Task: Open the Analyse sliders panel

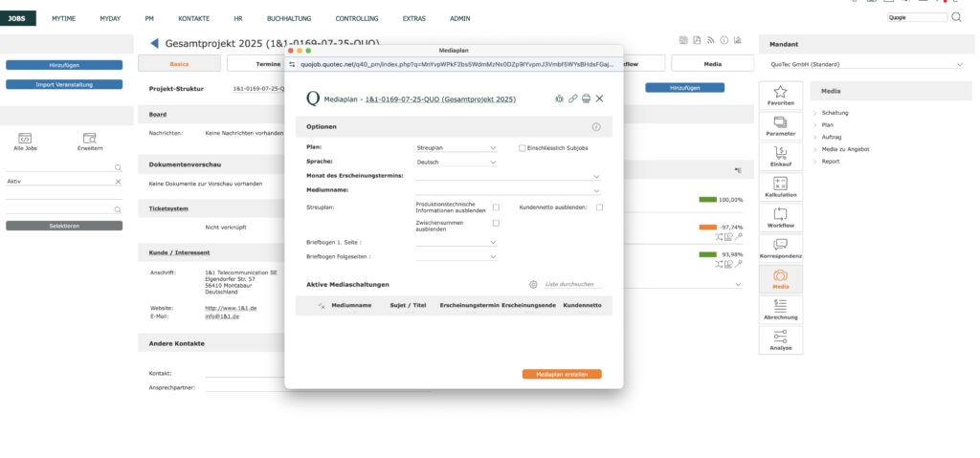Action: (780, 339)
